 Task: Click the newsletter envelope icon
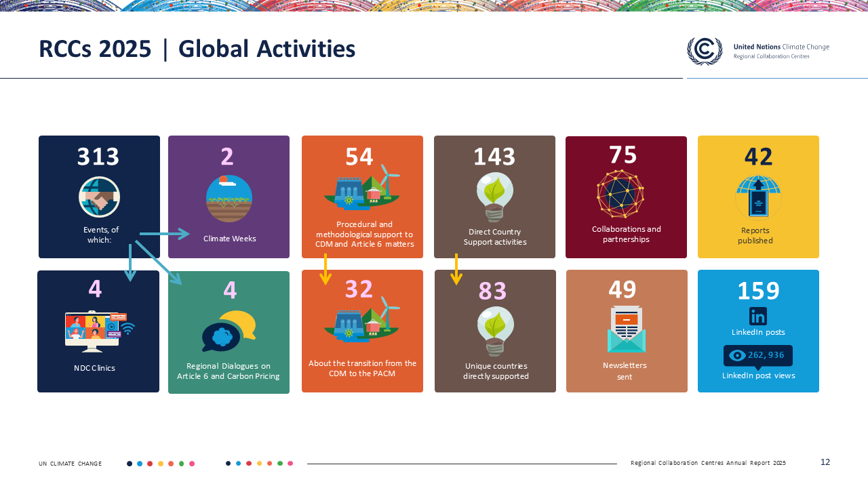pos(627,329)
